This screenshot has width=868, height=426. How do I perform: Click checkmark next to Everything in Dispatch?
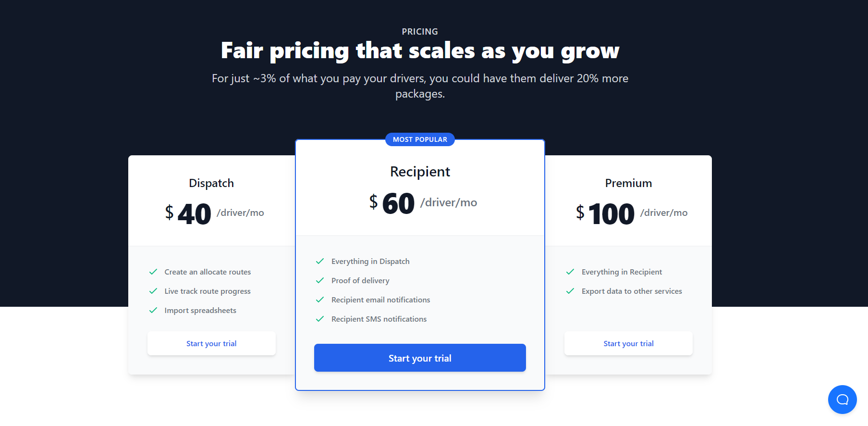coord(320,261)
